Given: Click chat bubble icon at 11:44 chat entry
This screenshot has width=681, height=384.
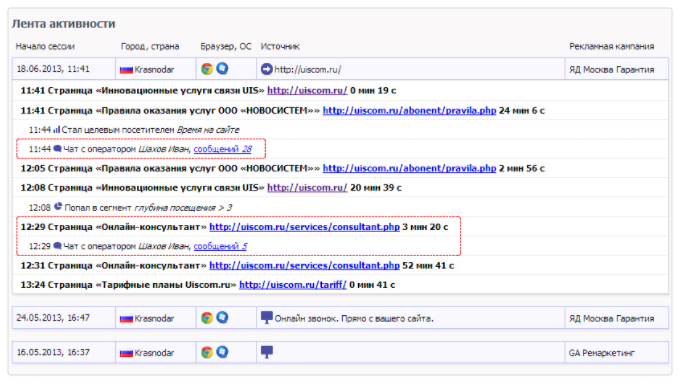Looking at the screenshot, I should tap(57, 149).
